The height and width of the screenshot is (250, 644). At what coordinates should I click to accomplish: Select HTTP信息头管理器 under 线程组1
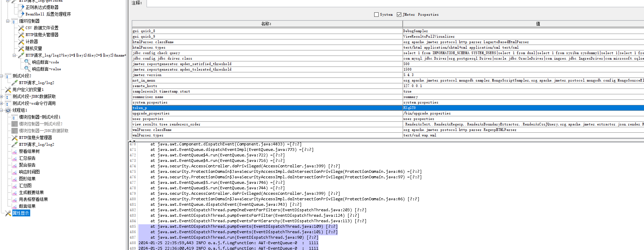[36, 138]
